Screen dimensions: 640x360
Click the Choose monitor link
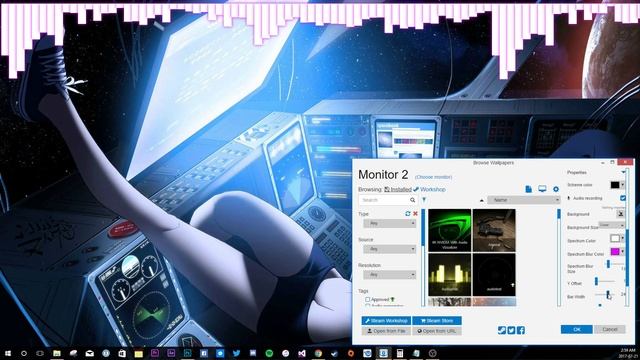[433, 177]
